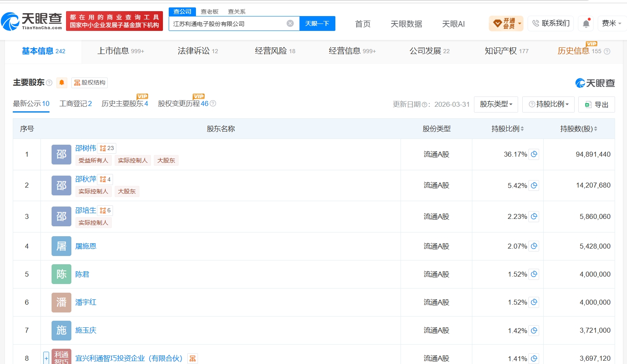Open 邵秋萍's 4 related companies badge
The height and width of the screenshot is (364, 627).
coord(105,179)
